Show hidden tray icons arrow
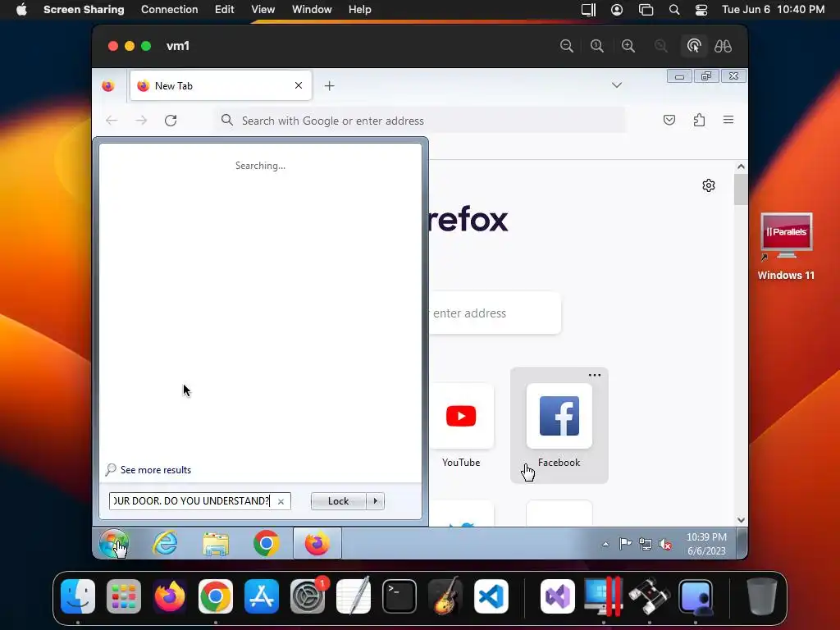The height and width of the screenshot is (630, 840). tap(605, 545)
